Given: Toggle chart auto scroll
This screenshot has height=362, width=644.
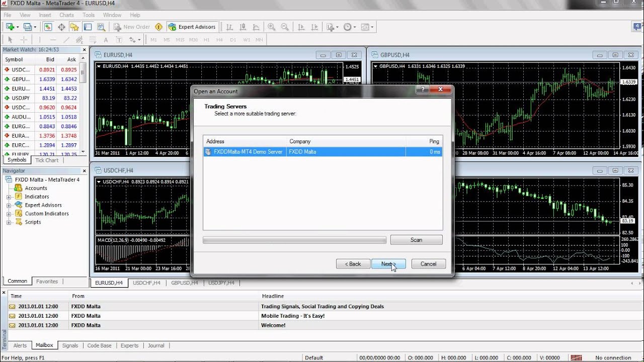Looking at the screenshot, I should (x=301, y=27).
